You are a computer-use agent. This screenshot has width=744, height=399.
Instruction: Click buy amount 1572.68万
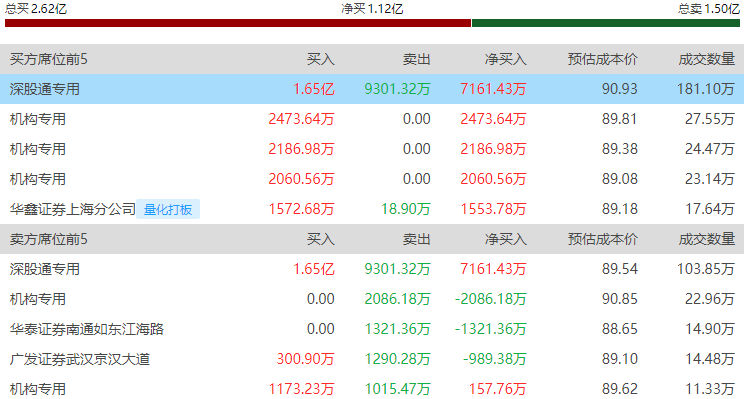tap(301, 209)
